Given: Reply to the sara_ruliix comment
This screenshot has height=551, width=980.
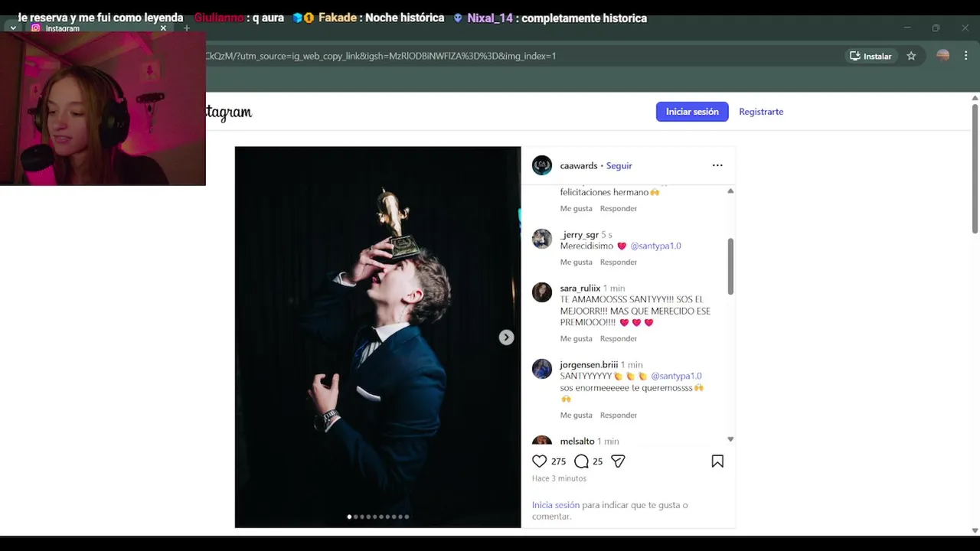Looking at the screenshot, I should (x=619, y=338).
